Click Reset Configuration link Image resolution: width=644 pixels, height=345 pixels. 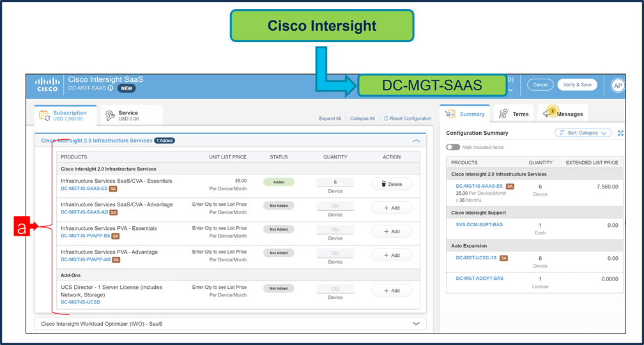(408, 118)
